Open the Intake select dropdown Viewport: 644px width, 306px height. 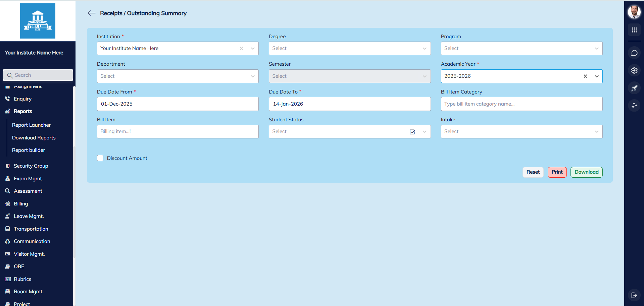(x=596, y=131)
